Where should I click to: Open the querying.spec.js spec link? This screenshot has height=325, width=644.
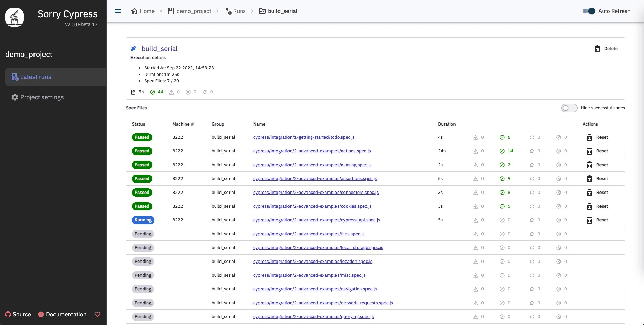pos(313,317)
